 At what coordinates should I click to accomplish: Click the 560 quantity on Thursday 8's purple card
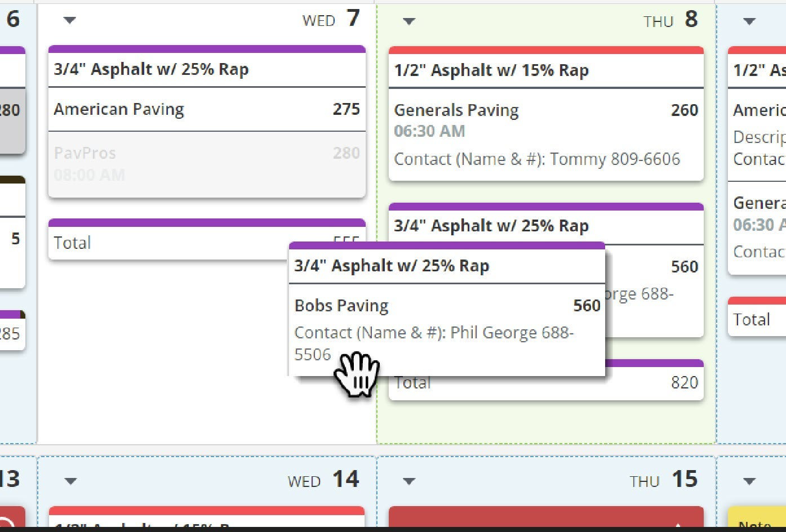(x=685, y=267)
